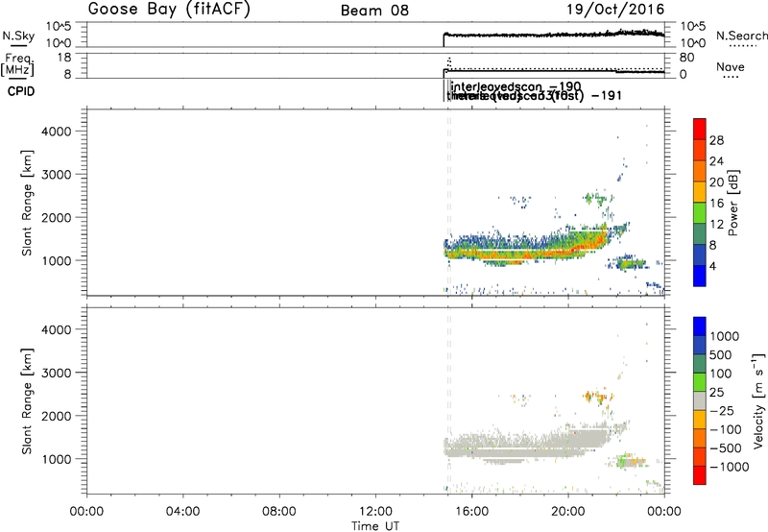Click the '20' tick on Power colorbar
The width and height of the screenshot is (768, 532).
click(716, 182)
